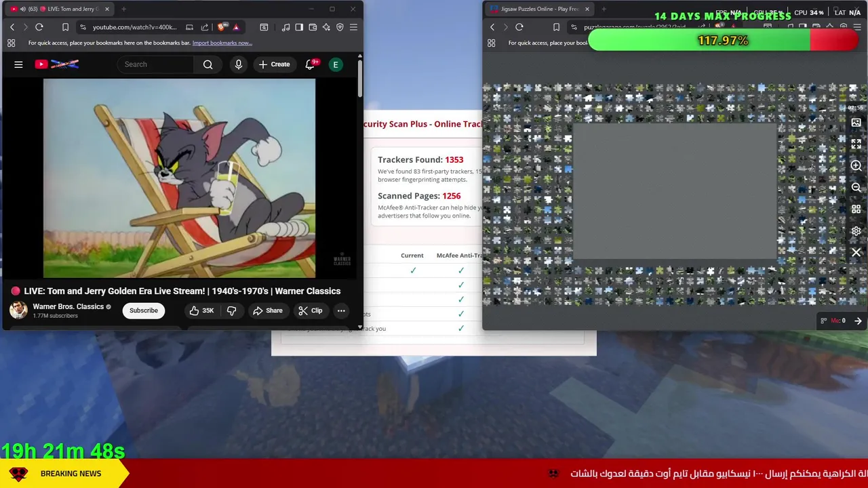Go back in the puzzle browser window
Image resolution: width=868 pixels, height=488 pixels.
(492, 27)
